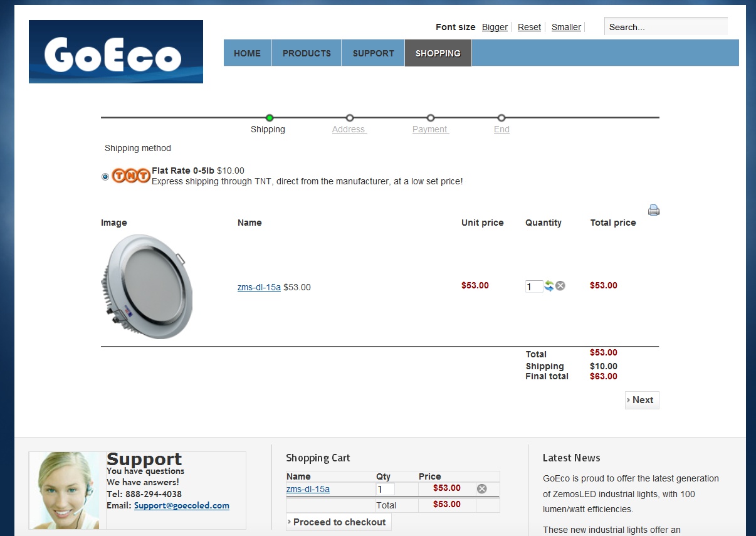Open the SHOPPING menu tab
This screenshot has width=756, height=536.
(x=438, y=53)
